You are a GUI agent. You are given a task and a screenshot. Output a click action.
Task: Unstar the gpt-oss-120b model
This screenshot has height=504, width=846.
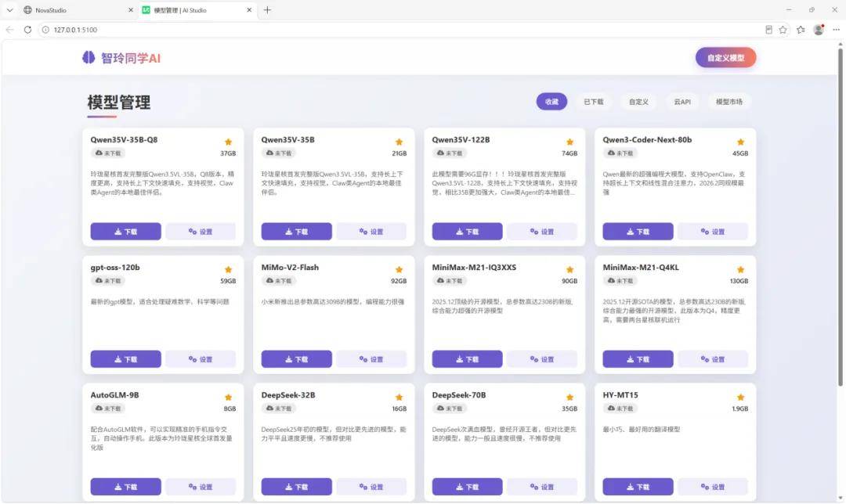pyautogui.click(x=228, y=269)
